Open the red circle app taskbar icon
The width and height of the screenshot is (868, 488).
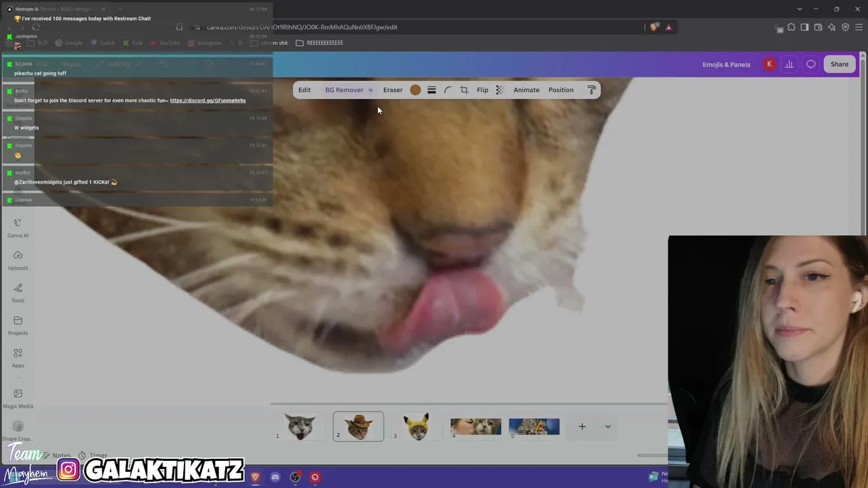tap(315, 477)
